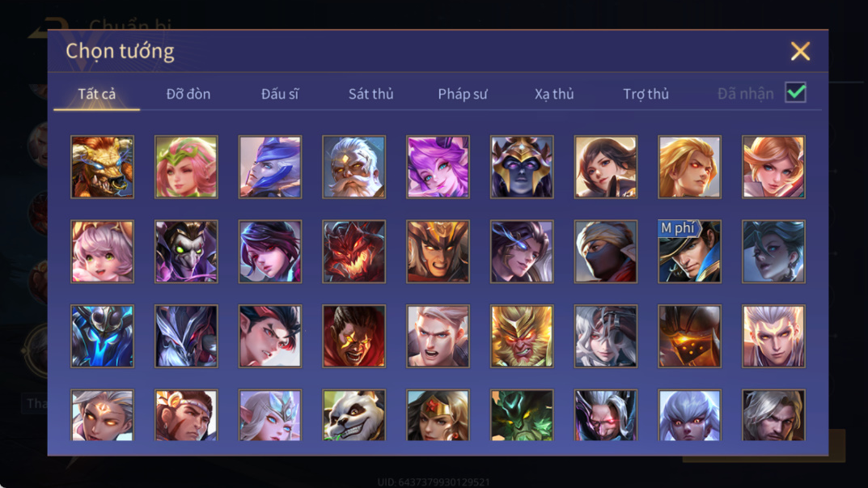
Task: Pick the pink-haired elf with green leaves
Action: point(186,167)
